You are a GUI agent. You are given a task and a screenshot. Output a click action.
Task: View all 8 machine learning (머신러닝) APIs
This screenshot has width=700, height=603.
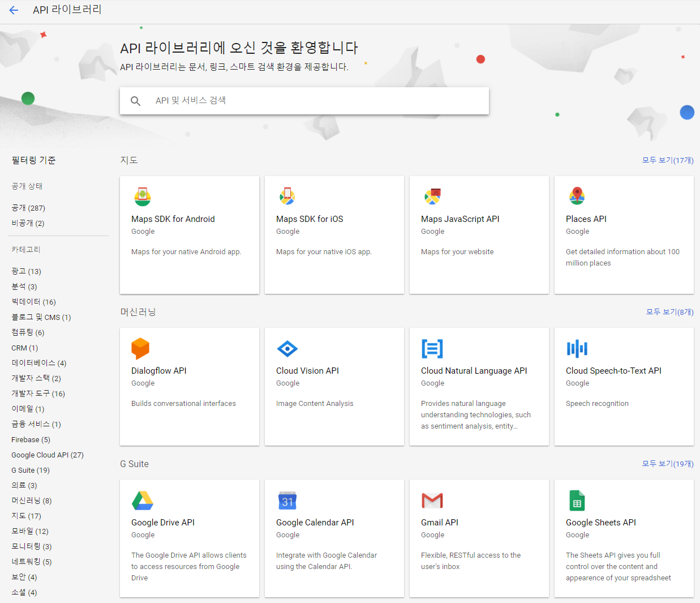click(670, 312)
